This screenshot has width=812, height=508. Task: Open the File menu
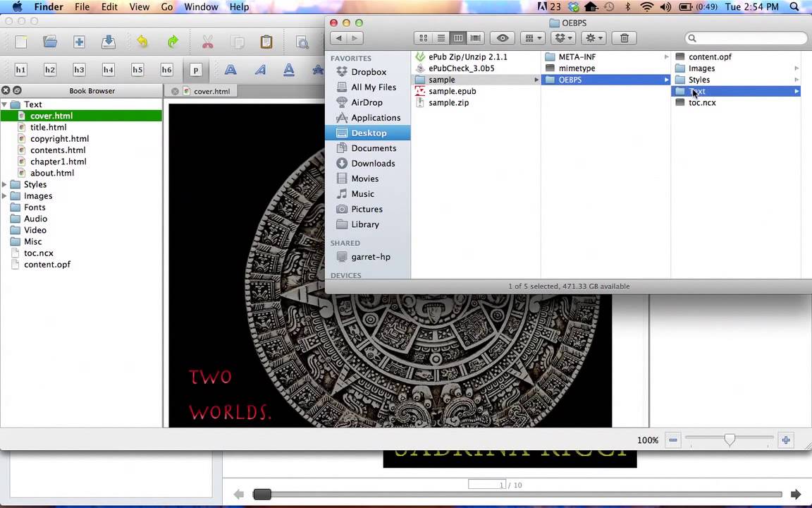[x=82, y=7]
